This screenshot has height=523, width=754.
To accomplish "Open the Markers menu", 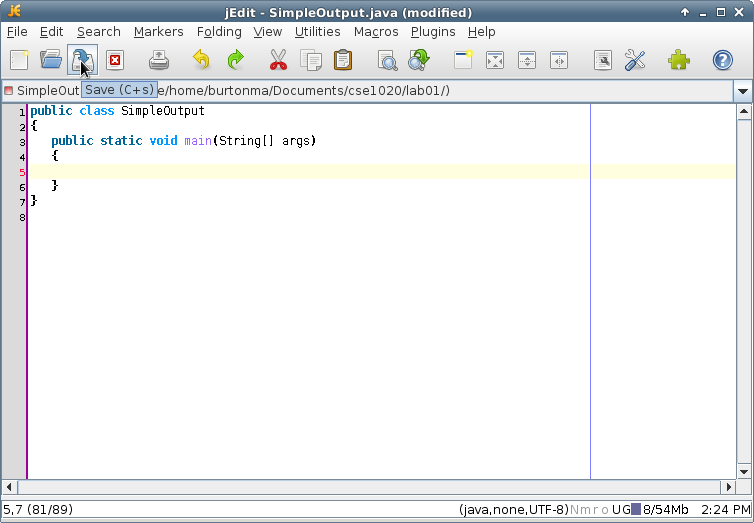I will point(159,32).
